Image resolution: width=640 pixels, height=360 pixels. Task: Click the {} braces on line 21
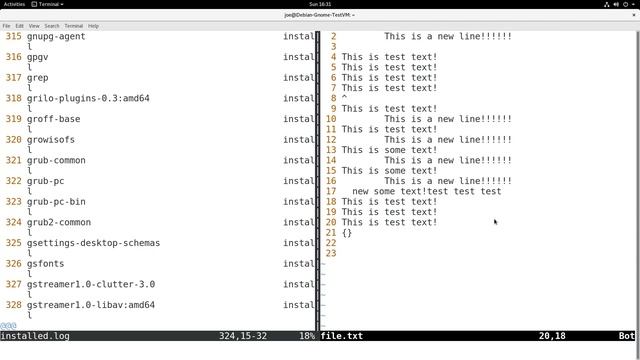click(x=347, y=233)
